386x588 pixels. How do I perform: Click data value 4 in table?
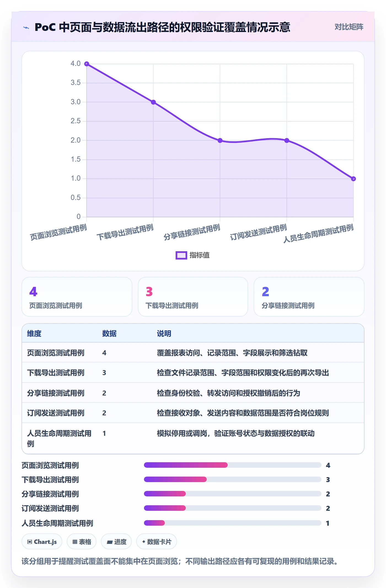(x=104, y=353)
